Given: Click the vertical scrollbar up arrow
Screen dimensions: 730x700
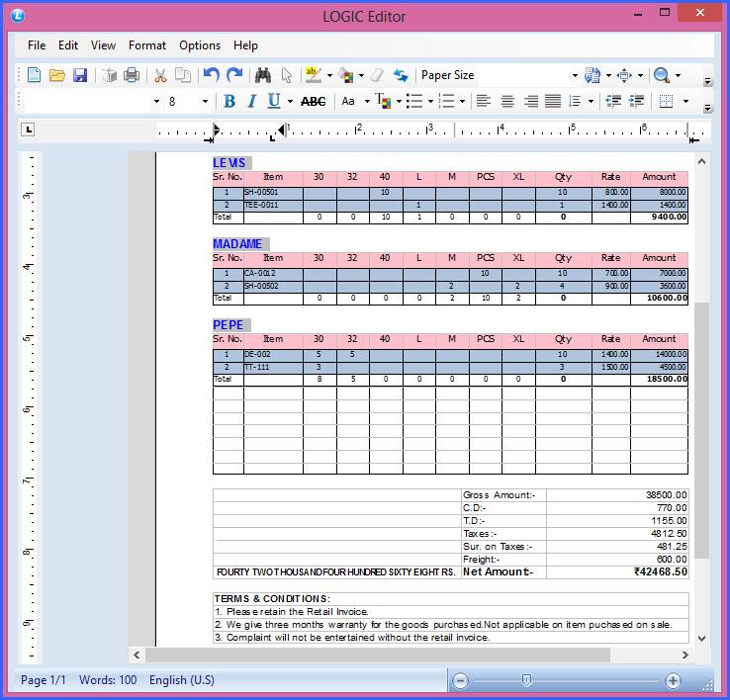Looking at the screenshot, I should coord(701,161).
